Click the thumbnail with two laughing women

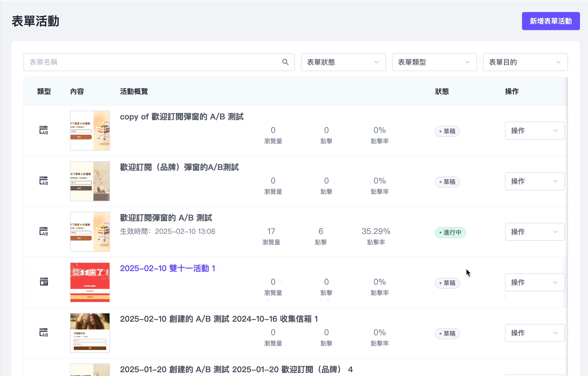90,333
